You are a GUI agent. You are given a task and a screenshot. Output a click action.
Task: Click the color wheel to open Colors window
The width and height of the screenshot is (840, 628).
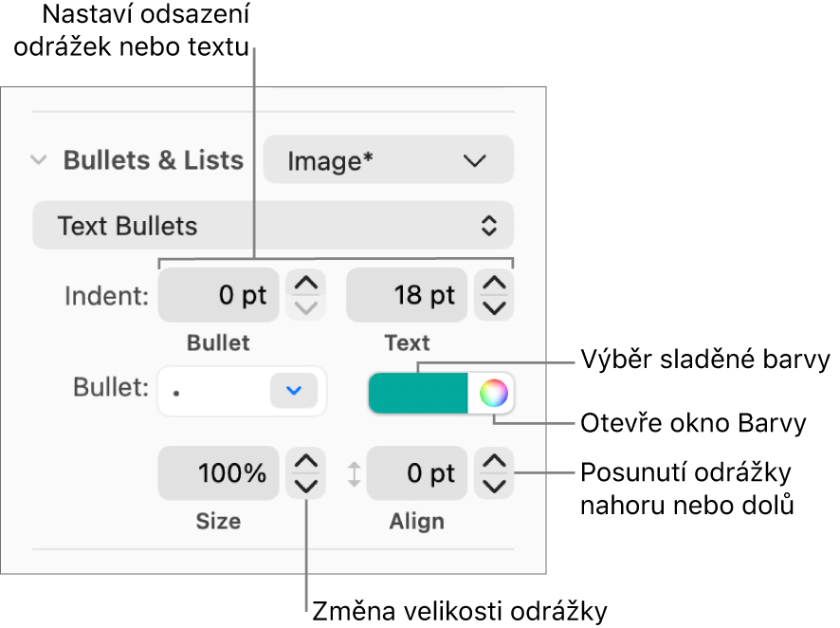[x=495, y=392]
